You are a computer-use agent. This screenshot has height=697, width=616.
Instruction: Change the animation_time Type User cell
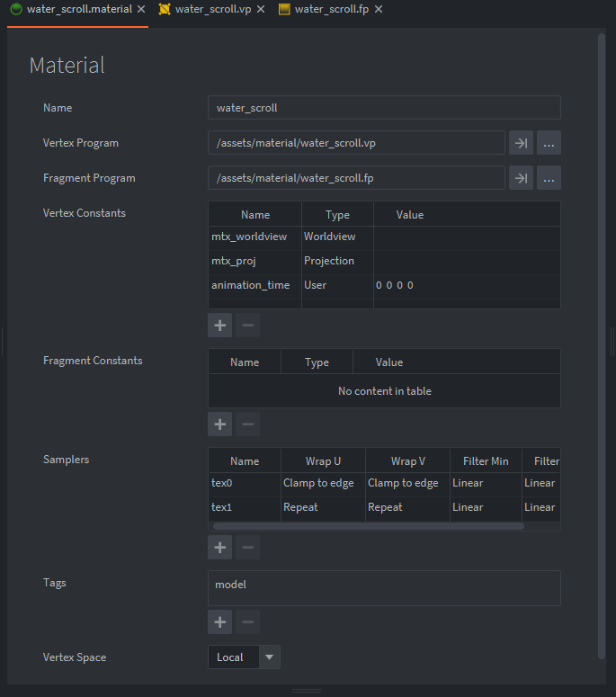pos(336,285)
